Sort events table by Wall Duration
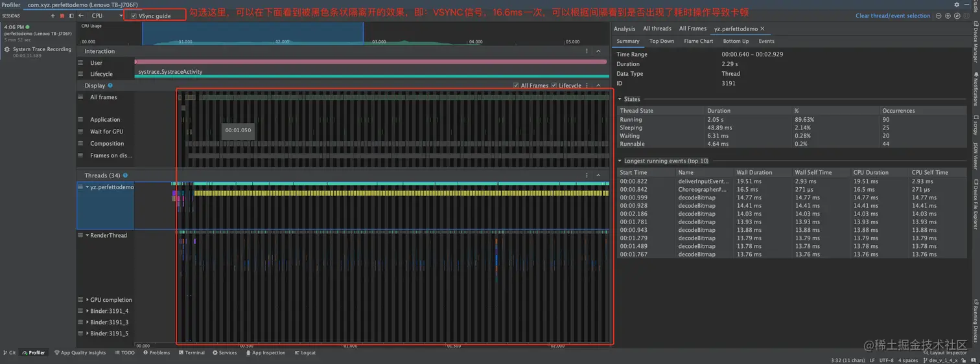The image size is (980, 364). (763, 172)
